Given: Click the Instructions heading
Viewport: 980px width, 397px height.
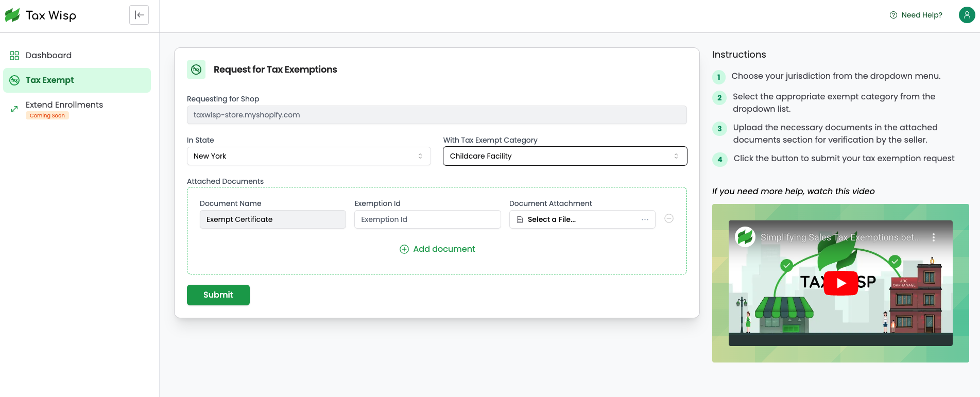Looking at the screenshot, I should point(739,55).
